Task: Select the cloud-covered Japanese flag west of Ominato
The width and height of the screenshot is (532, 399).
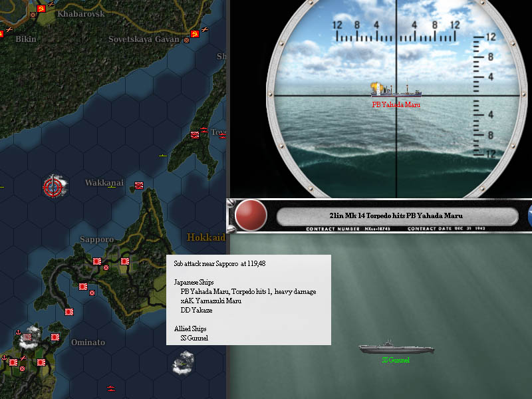Action: 27,337
